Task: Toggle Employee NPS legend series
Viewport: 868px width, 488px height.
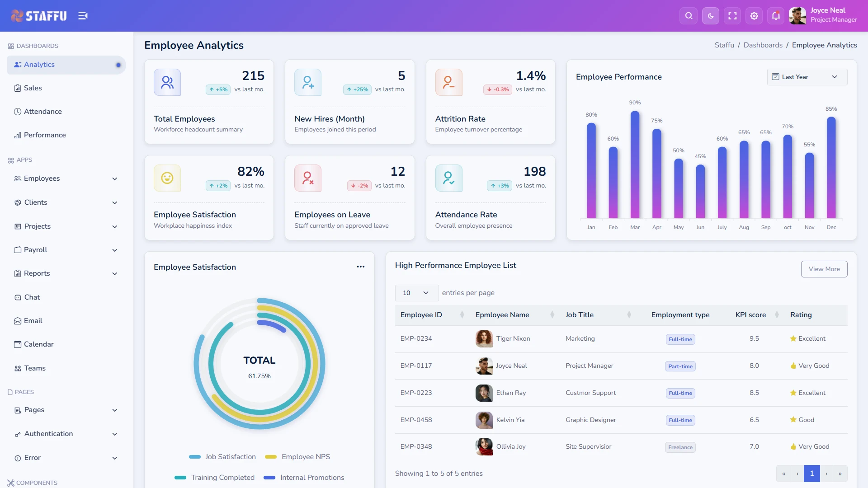Action: click(297, 457)
